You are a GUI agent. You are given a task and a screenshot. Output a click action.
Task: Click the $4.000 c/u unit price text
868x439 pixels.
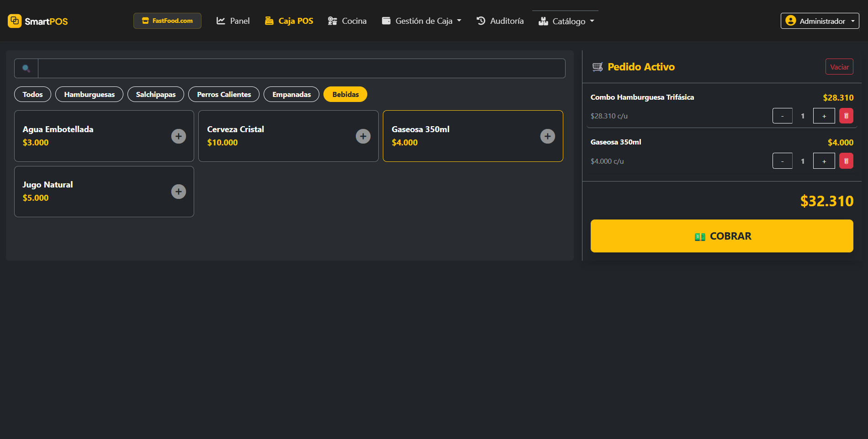[x=607, y=161]
